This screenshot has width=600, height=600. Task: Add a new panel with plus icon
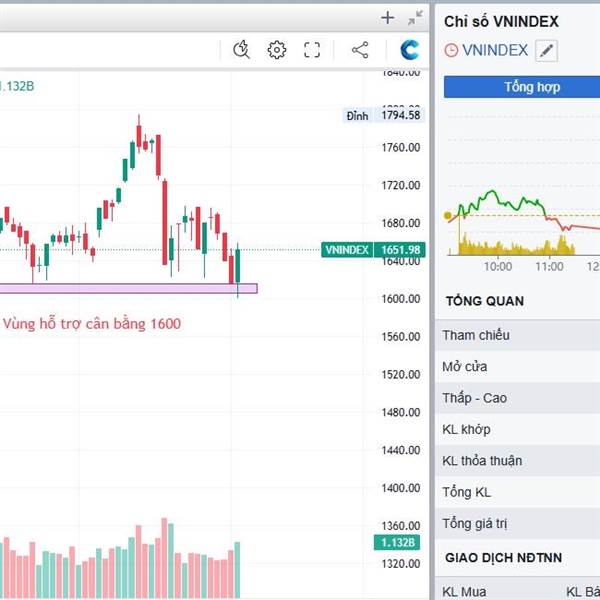point(388,17)
